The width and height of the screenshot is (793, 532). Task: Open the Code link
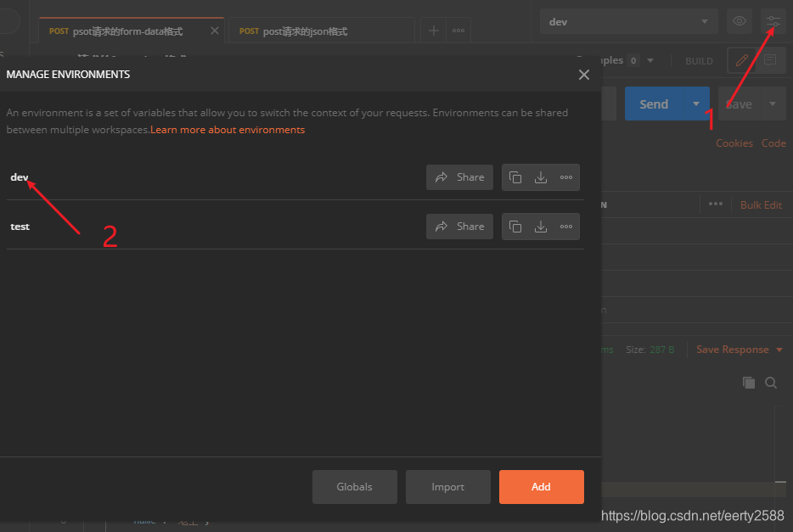773,143
